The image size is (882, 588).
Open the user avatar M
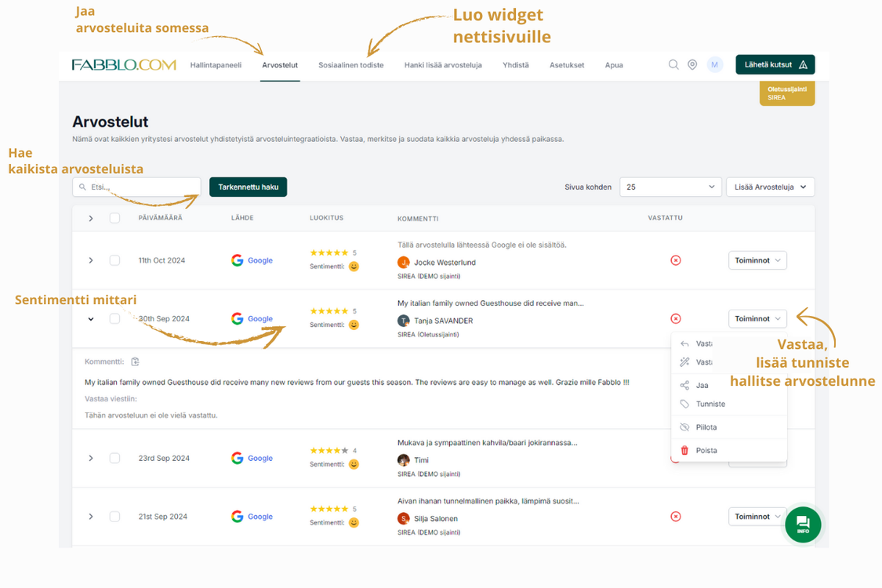tap(714, 65)
